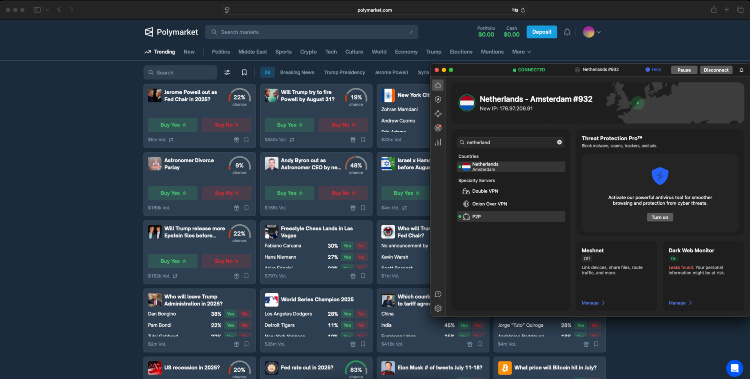Open the Crypto category
Viewport: 750px width, 379px height.
308,52
